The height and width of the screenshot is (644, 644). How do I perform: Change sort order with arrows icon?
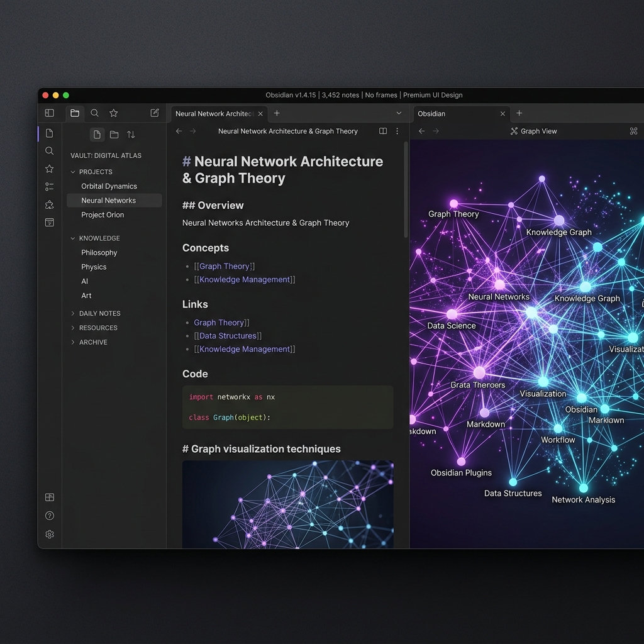click(131, 135)
